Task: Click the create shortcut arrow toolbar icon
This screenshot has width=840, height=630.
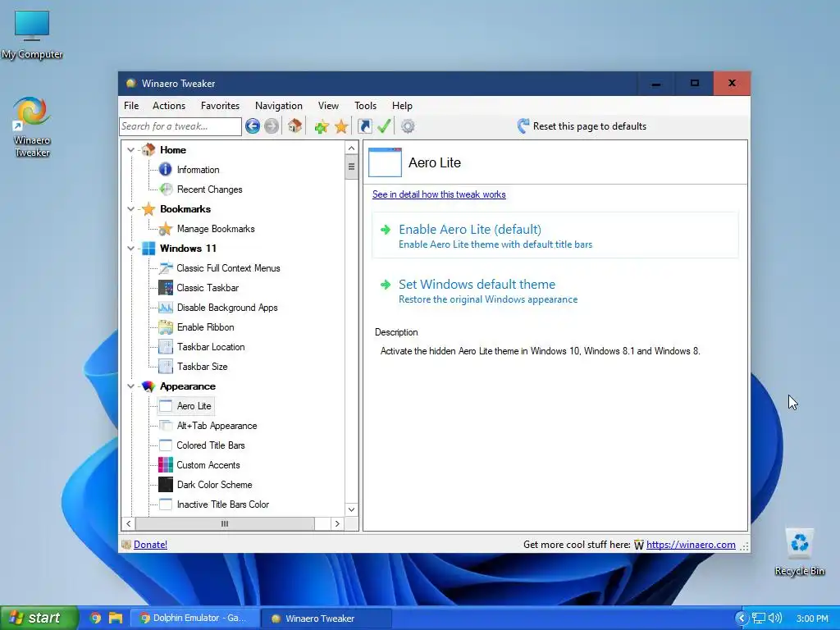Action: tap(365, 126)
